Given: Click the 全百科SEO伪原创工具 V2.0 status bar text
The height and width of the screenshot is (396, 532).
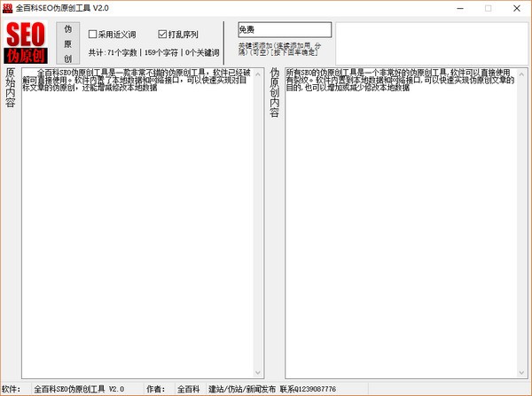Looking at the screenshot, I should pos(79,389).
